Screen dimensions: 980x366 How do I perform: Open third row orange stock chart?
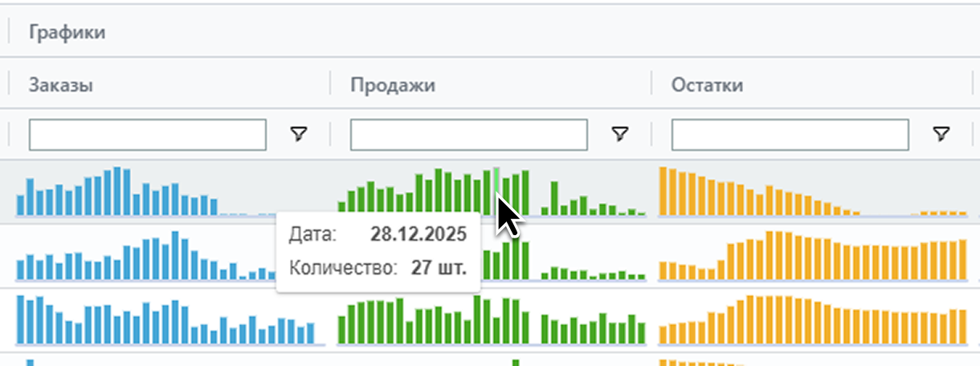[811, 321]
